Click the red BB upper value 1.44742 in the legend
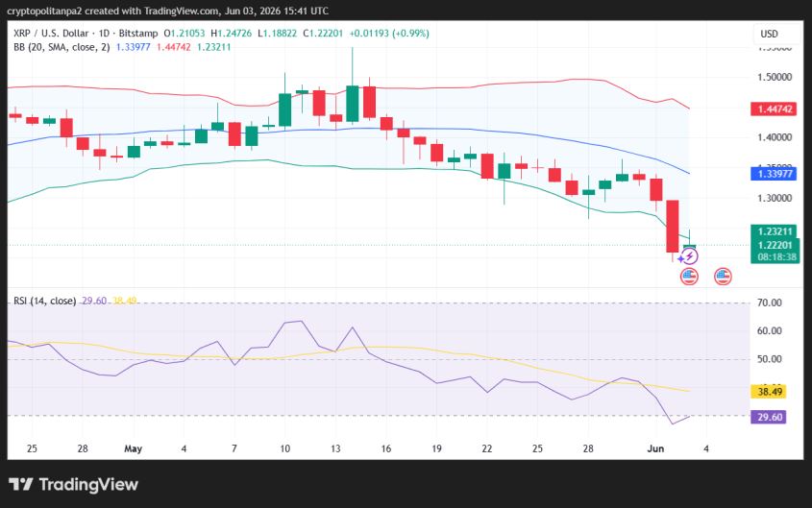 [174, 47]
